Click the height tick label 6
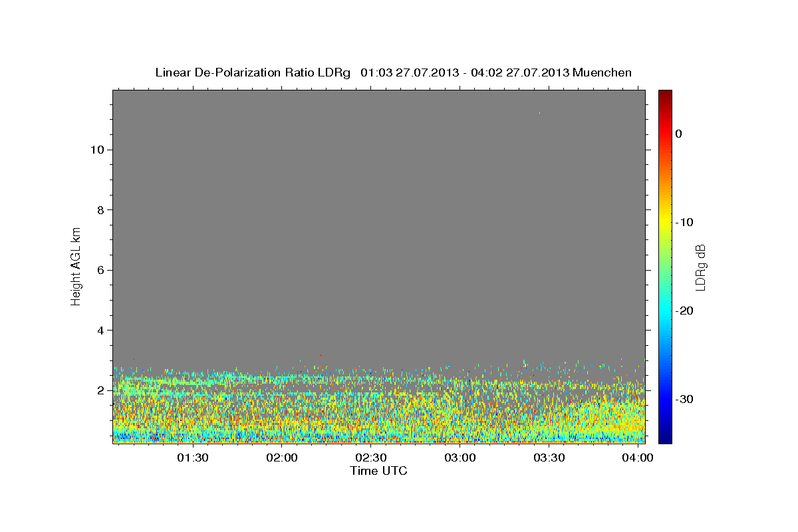 coord(100,270)
